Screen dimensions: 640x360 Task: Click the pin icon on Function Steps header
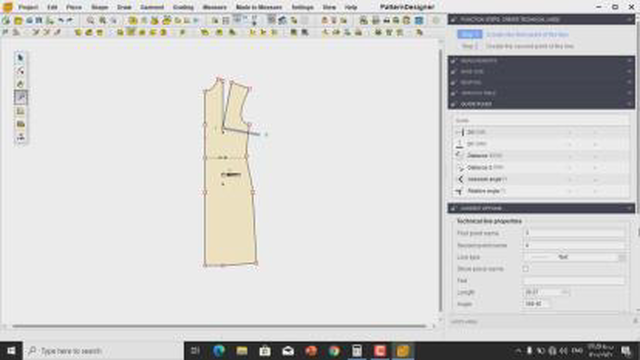tap(453, 20)
